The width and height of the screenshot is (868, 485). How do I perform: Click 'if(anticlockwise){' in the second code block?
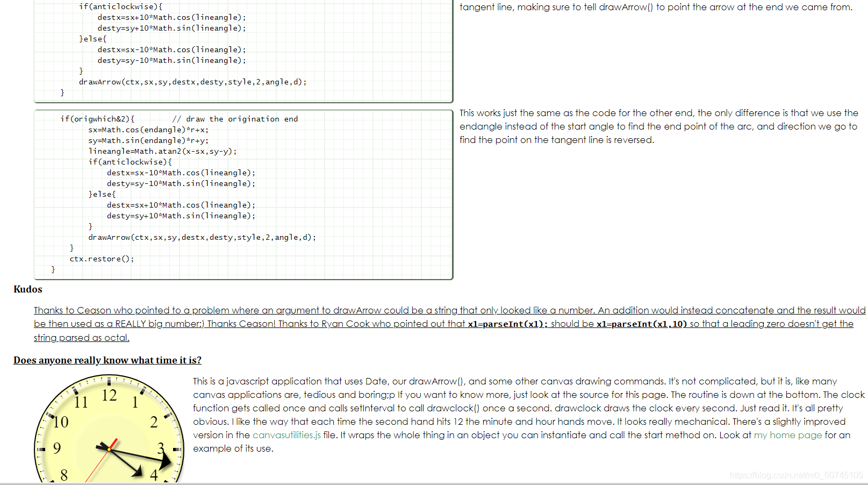click(130, 162)
